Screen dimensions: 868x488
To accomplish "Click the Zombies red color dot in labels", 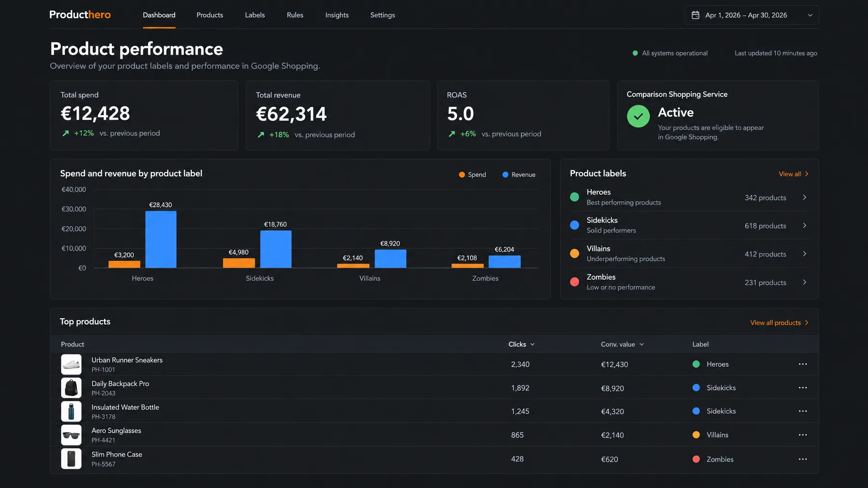I will (x=574, y=282).
